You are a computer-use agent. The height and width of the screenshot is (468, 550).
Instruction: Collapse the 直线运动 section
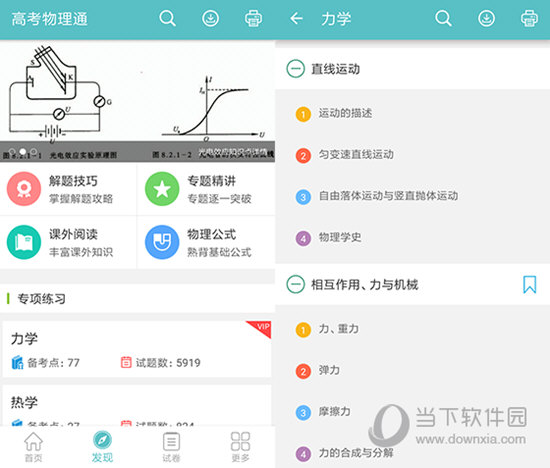295,69
